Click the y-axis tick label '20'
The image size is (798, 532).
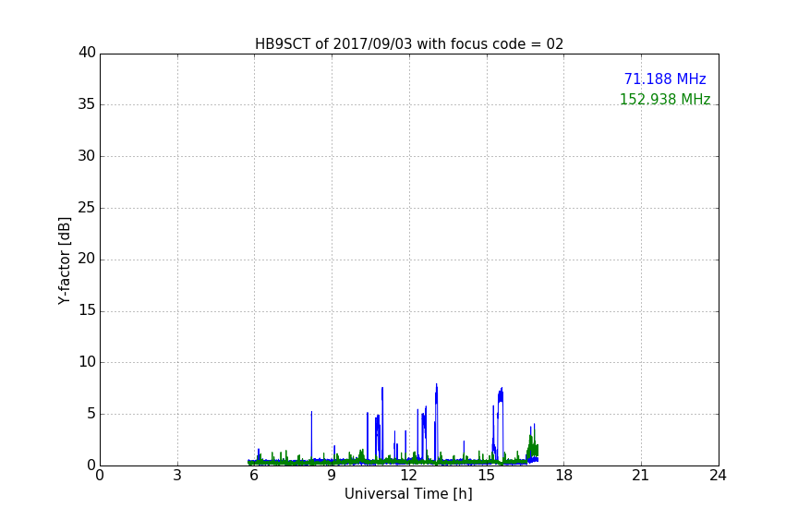87,259
